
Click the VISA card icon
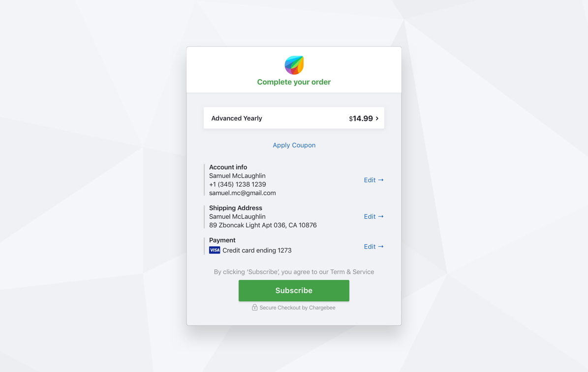215,250
